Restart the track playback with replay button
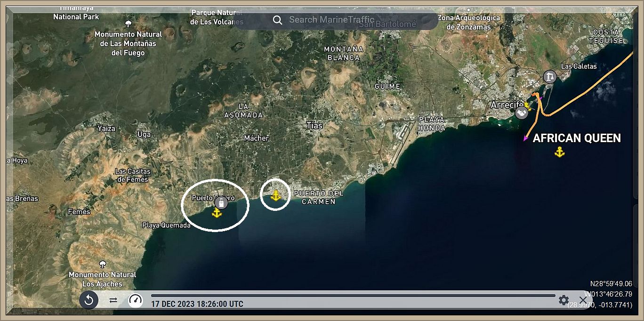The height and width of the screenshot is (321, 644). (89, 300)
